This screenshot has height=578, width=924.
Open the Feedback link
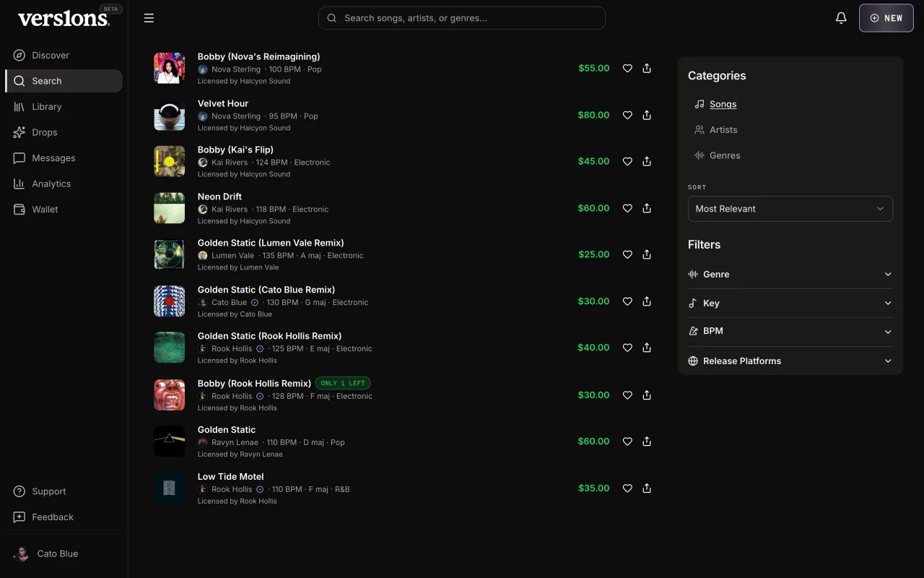click(x=64, y=517)
